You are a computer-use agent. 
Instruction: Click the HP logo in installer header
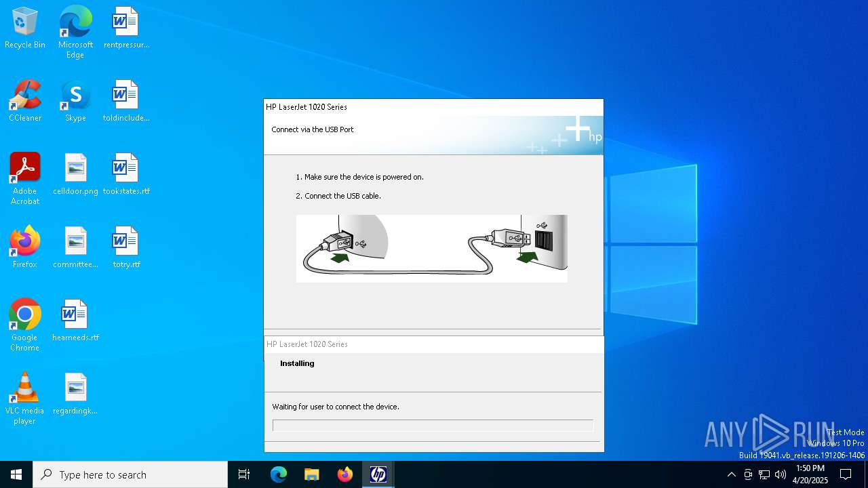(x=583, y=129)
